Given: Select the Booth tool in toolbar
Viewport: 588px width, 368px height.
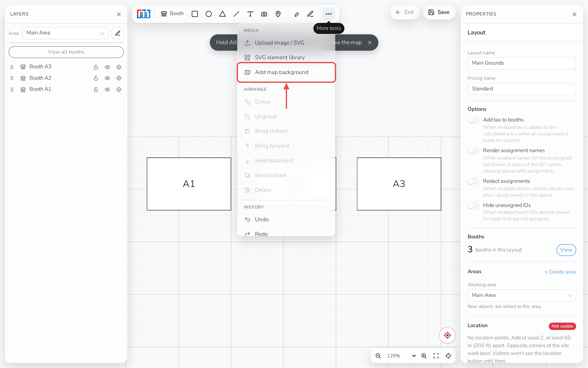Looking at the screenshot, I should pyautogui.click(x=172, y=14).
